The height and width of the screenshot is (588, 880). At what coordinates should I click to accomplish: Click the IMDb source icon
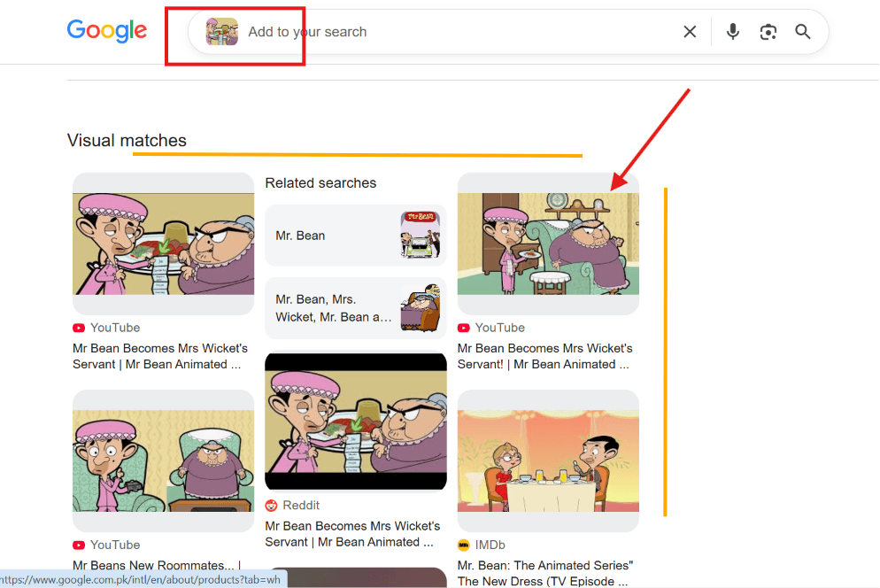(464, 545)
